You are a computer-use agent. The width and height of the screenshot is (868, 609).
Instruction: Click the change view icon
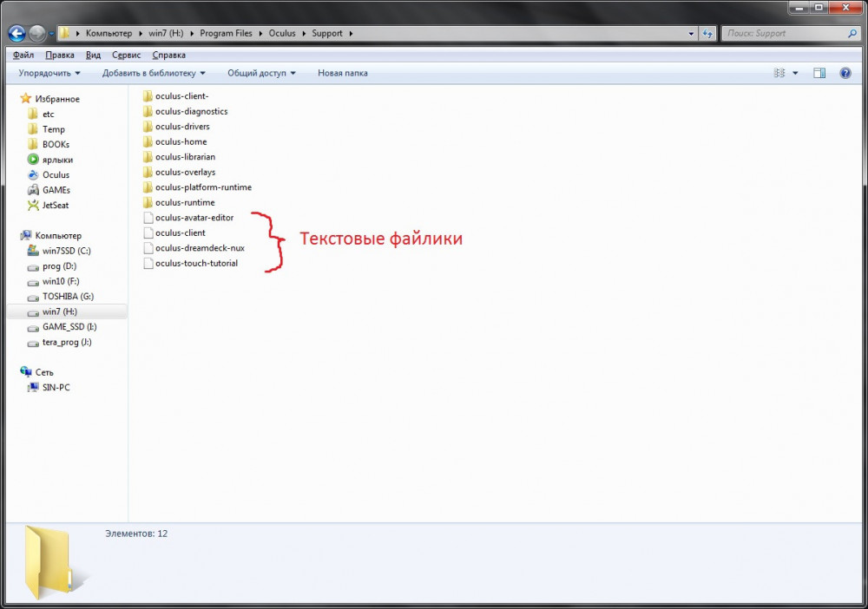coord(779,73)
